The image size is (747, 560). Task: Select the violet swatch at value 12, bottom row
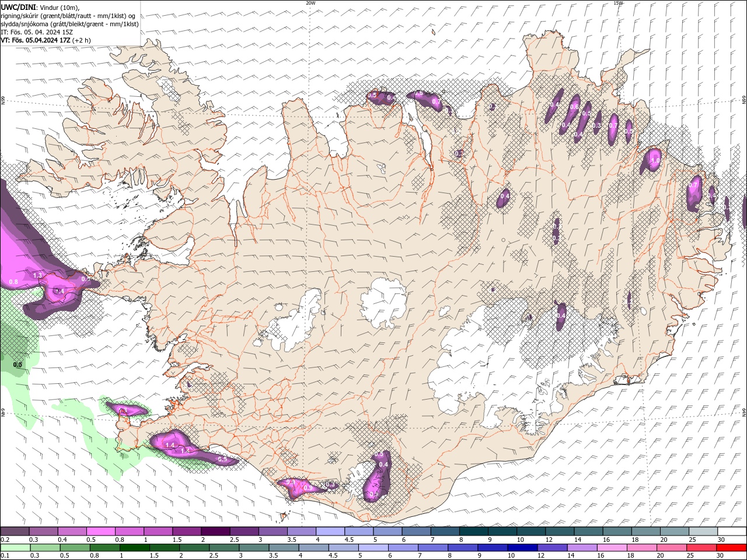point(552,548)
